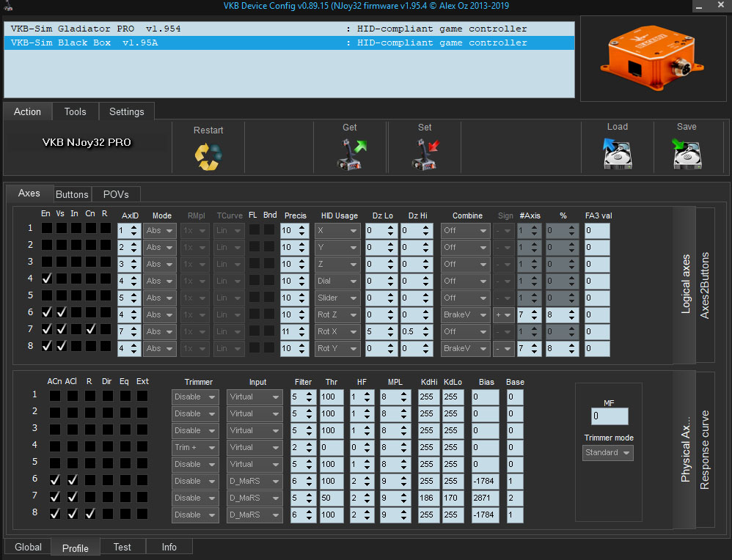Image resolution: width=732 pixels, height=560 pixels.
Task: Click Thr field showing 50
Action: (332, 498)
